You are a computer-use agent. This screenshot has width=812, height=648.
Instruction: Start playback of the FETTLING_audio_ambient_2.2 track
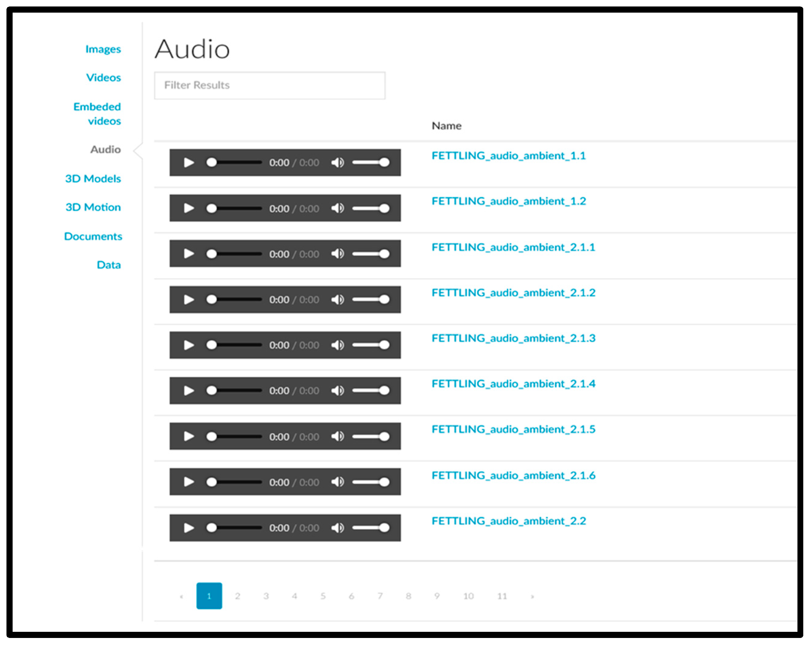click(189, 528)
